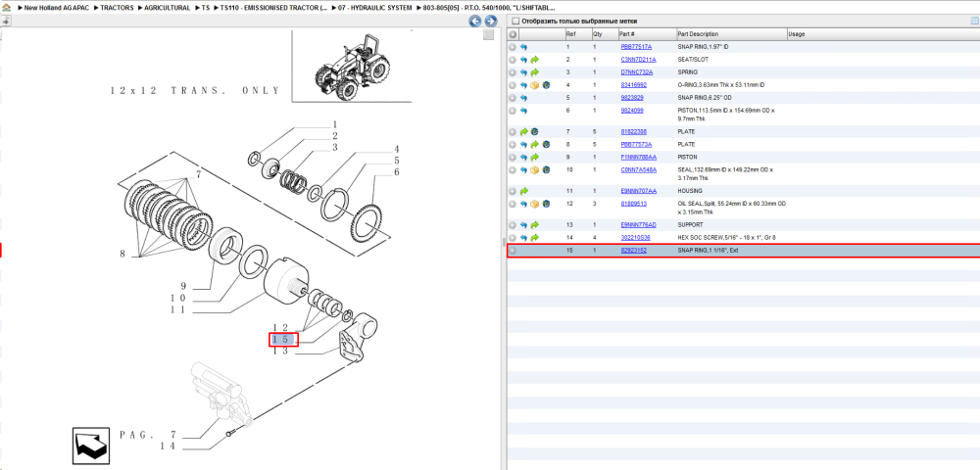Click the globe icon on O-RING row

click(546, 85)
